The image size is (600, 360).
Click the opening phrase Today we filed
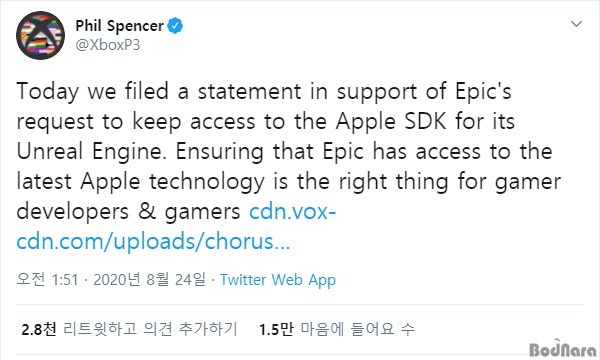click(93, 92)
